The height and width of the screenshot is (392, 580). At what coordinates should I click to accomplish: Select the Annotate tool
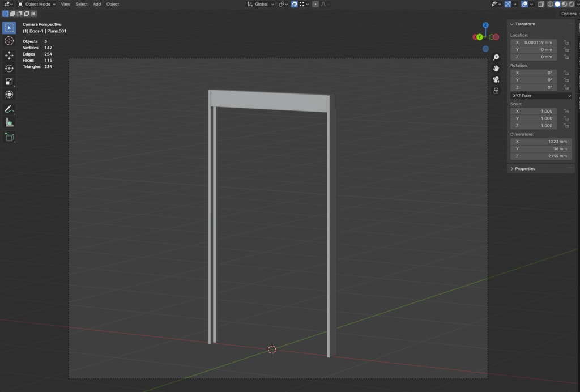click(x=9, y=109)
